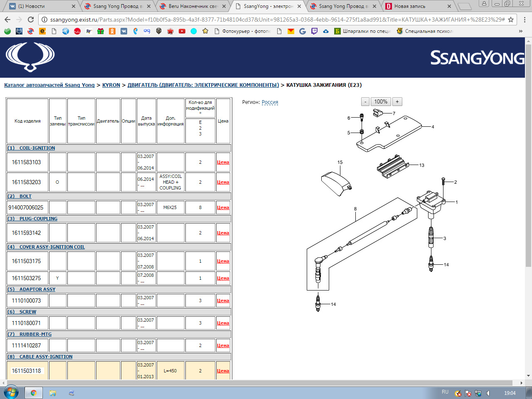The image size is (532, 399).
Task: Bookmark this page with the star icon
Action: [x=511, y=20]
